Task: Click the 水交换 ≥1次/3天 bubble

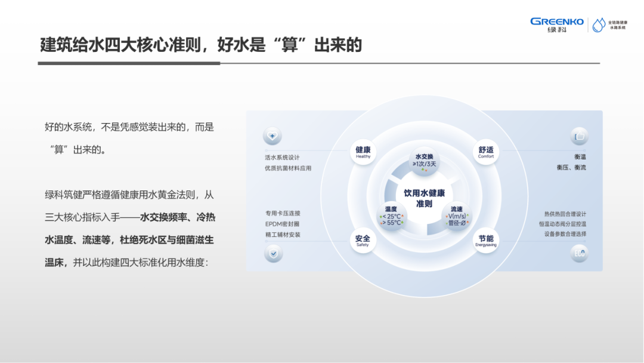Action: click(425, 161)
